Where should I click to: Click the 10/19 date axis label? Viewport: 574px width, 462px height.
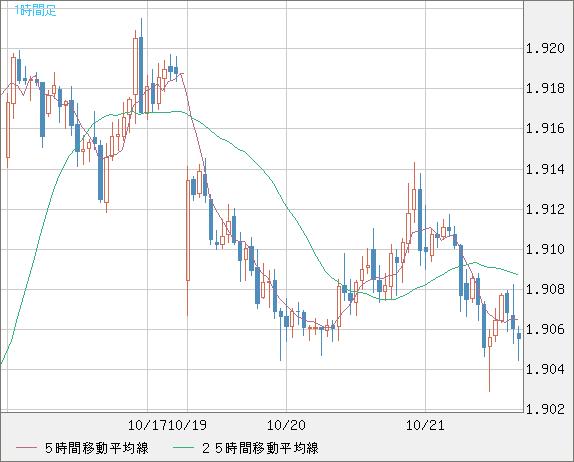pos(187,425)
